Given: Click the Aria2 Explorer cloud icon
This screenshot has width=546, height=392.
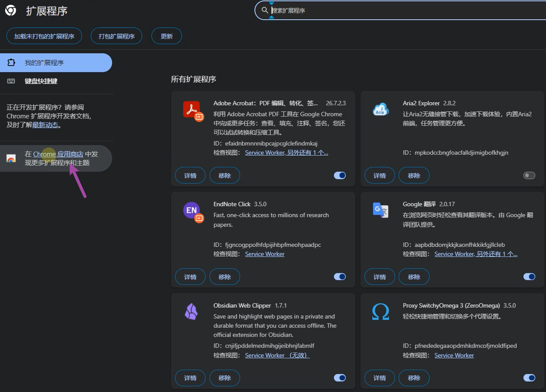Looking at the screenshot, I should [x=380, y=109].
